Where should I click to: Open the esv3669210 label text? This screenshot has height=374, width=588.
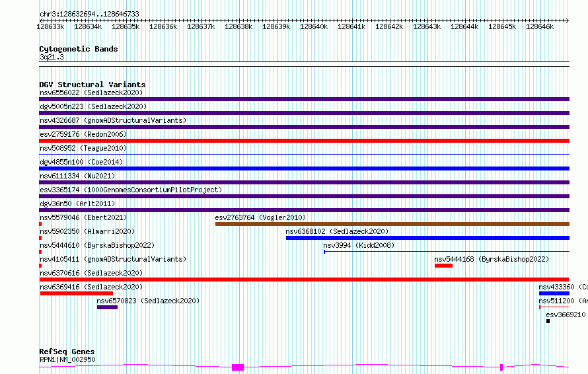pyautogui.click(x=566, y=315)
